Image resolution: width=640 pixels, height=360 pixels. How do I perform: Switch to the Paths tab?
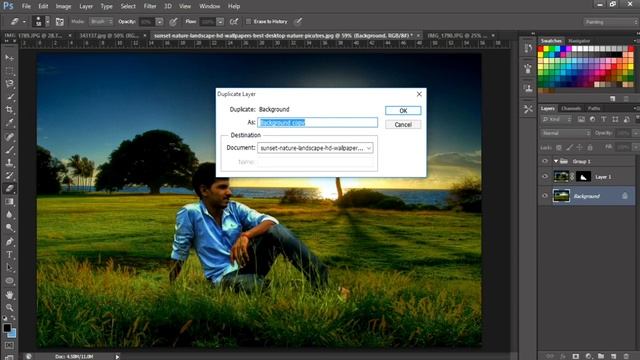[594, 108]
